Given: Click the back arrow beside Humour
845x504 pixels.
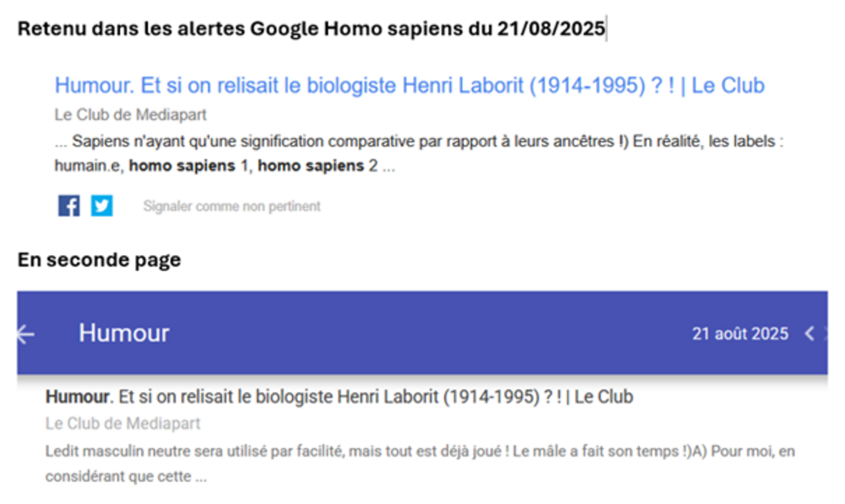Looking at the screenshot, I should [26, 334].
